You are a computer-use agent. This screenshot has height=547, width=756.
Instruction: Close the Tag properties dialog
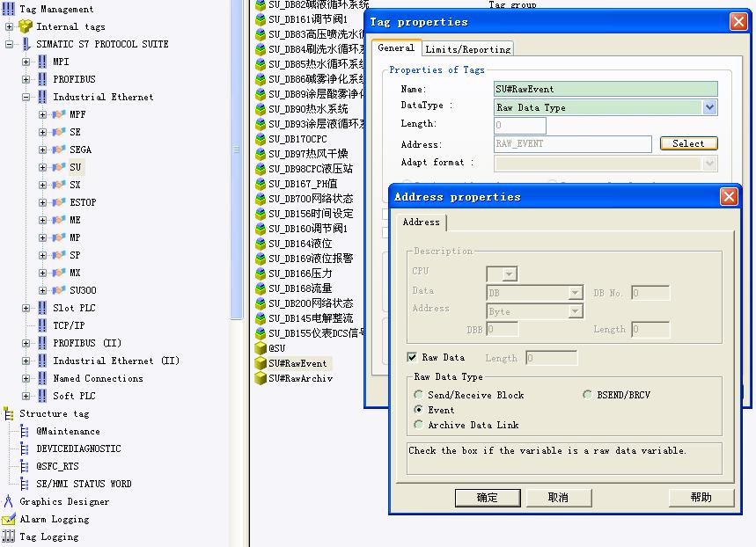click(x=738, y=22)
